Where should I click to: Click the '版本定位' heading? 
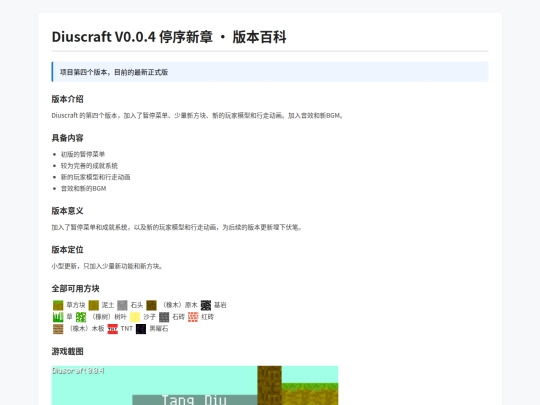tap(68, 250)
